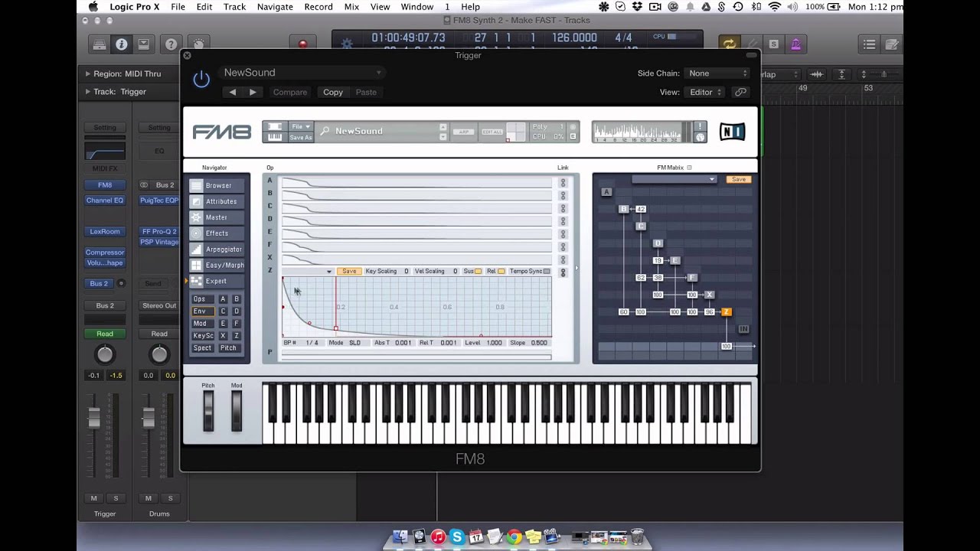Open the FM8 File menu dropdown
This screenshot has height=551, width=980.
coord(300,126)
